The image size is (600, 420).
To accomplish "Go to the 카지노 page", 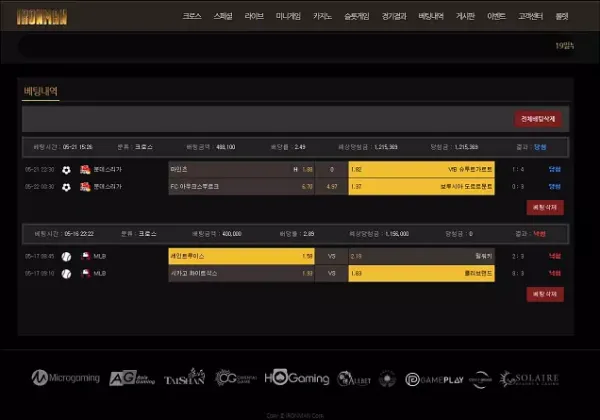I will [x=322, y=16].
